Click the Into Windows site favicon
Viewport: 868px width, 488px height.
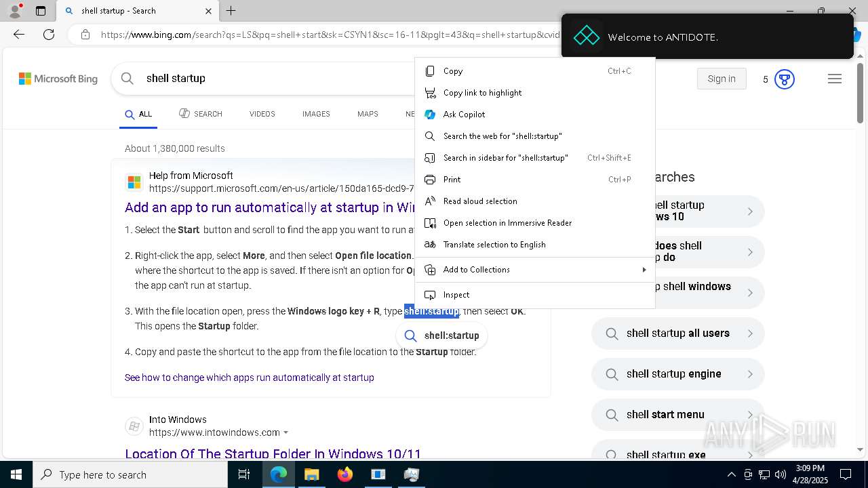[134, 426]
